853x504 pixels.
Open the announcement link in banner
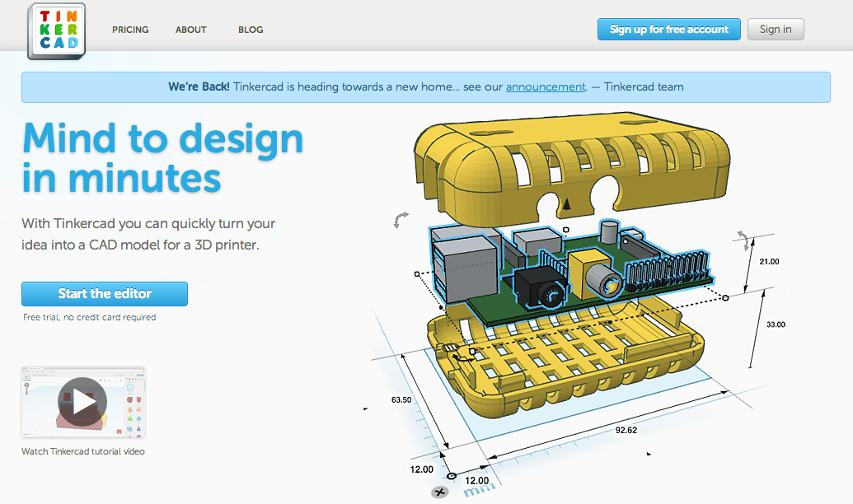click(546, 87)
